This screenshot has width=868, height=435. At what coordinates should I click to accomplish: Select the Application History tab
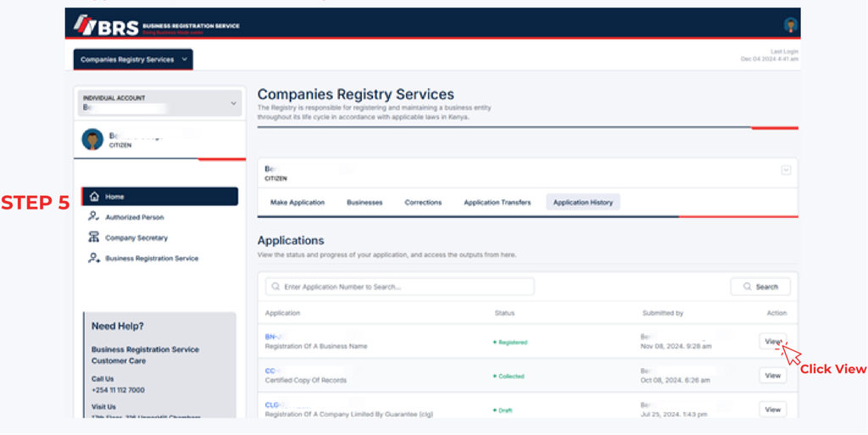[x=583, y=203]
